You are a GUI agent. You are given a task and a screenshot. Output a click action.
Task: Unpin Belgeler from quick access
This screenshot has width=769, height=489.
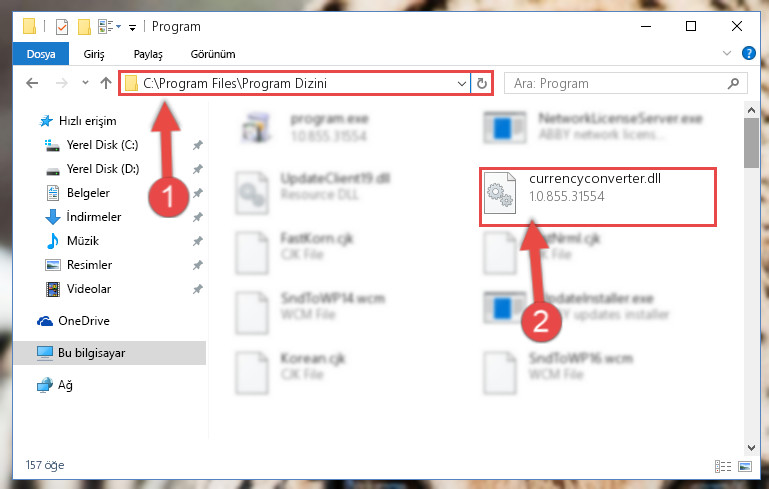coord(197,193)
